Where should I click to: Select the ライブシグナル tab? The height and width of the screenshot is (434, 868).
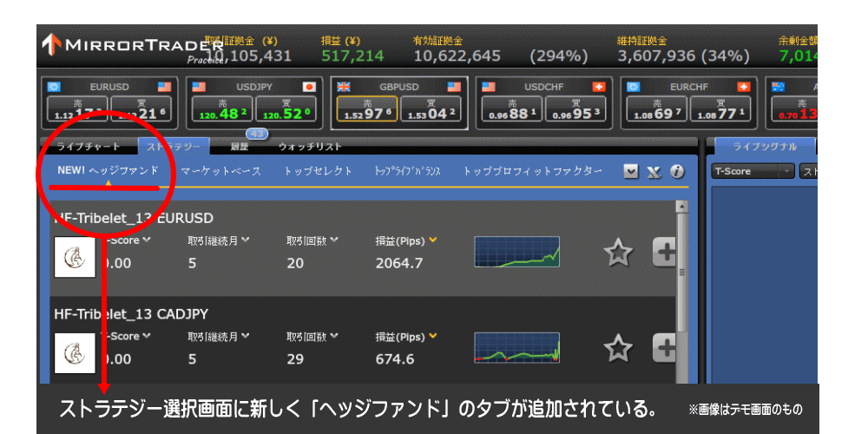tap(765, 147)
